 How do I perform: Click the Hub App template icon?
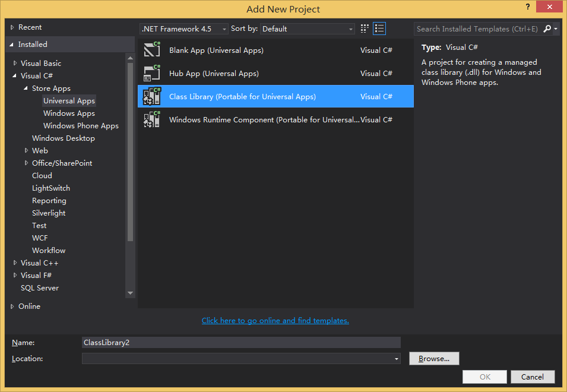pyautogui.click(x=152, y=73)
